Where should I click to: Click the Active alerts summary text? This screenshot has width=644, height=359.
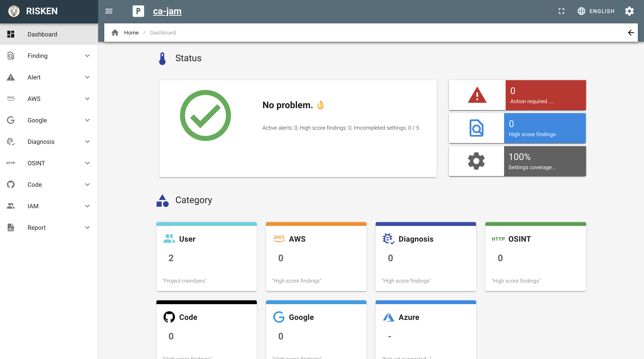(x=341, y=128)
